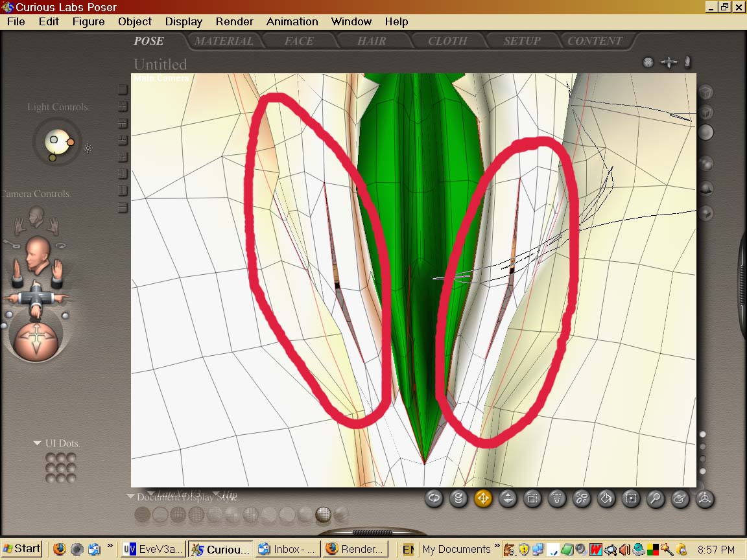Select the Magnifier zoom tool
Screen dimensions: 747x560
pos(656,498)
